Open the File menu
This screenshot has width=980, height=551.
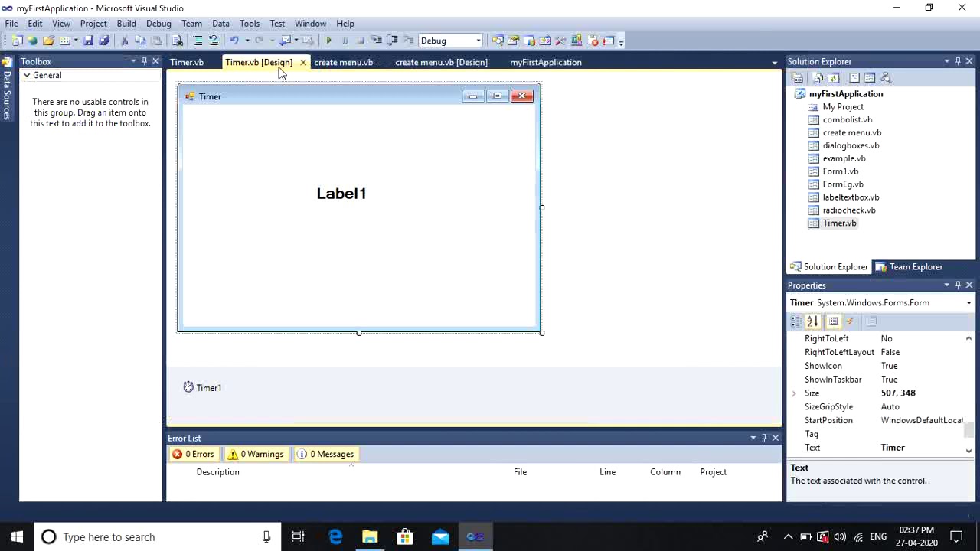(11, 24)
